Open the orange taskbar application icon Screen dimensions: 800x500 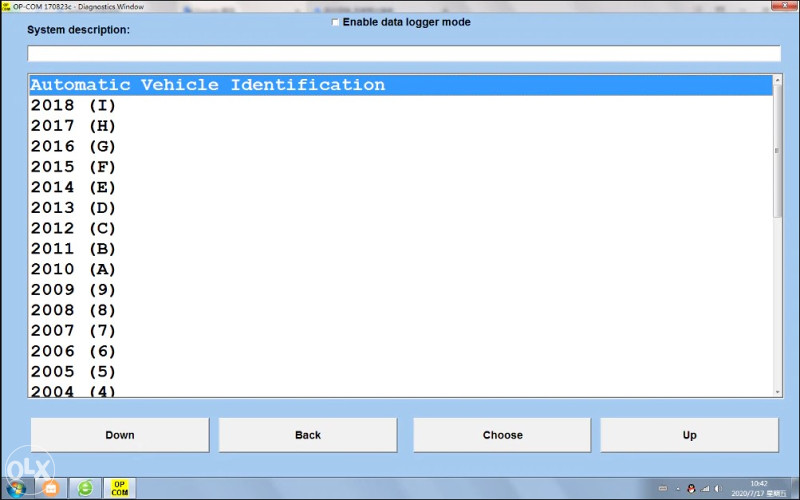[x=51, y=488]
